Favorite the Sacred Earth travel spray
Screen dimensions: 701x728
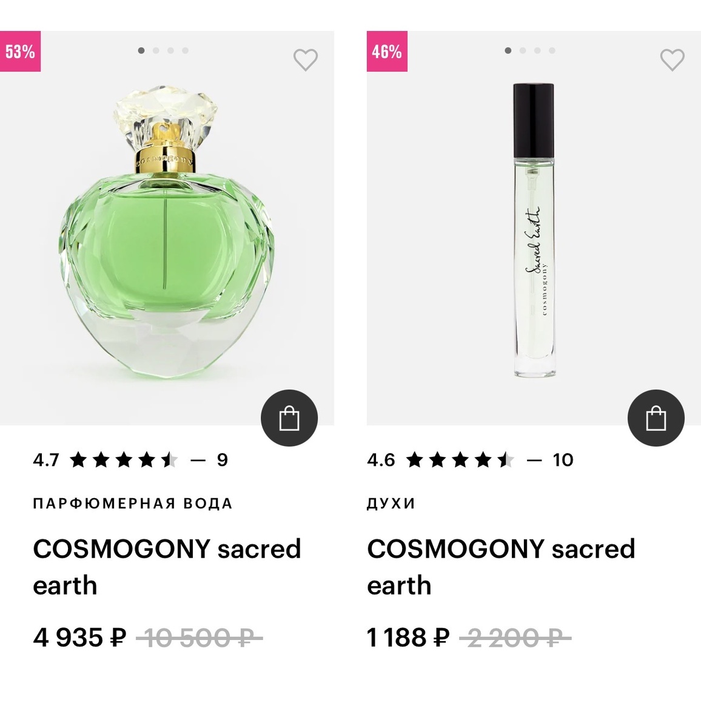[672, 59]
